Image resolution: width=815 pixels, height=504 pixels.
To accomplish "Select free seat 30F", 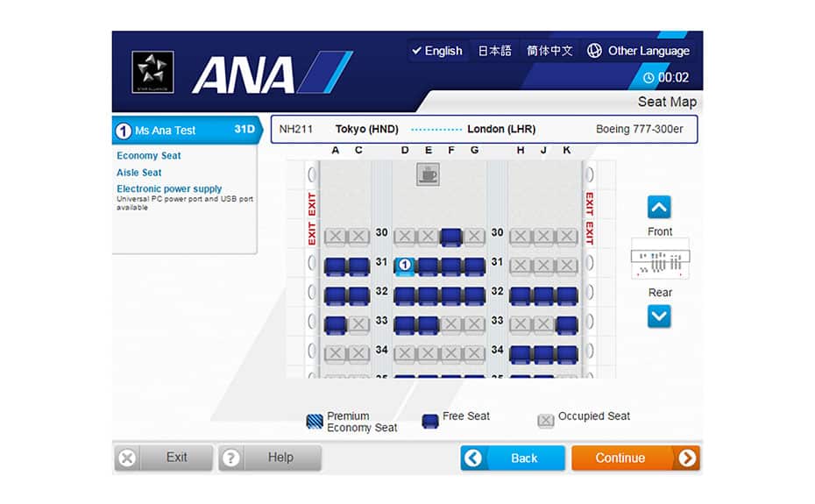I will coord(450,236).
